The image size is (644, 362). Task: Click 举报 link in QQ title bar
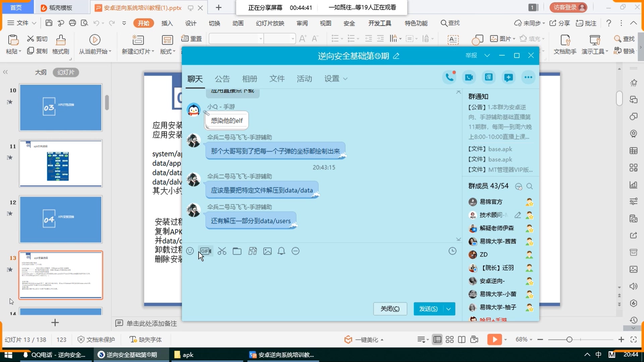(471, 55)
